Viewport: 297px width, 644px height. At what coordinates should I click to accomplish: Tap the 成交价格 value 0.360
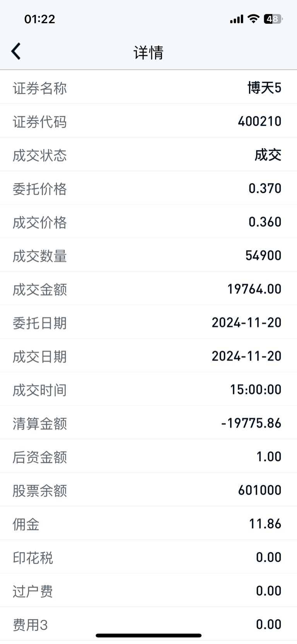tap(265, 222)
